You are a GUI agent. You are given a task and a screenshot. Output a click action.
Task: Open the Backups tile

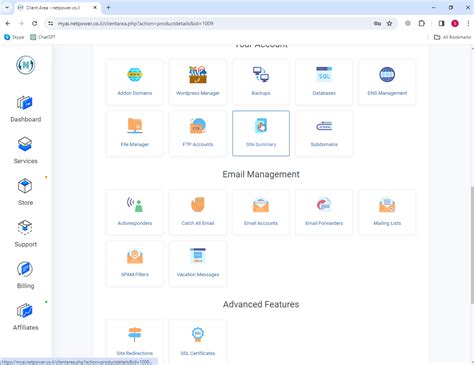click(261, 82)
